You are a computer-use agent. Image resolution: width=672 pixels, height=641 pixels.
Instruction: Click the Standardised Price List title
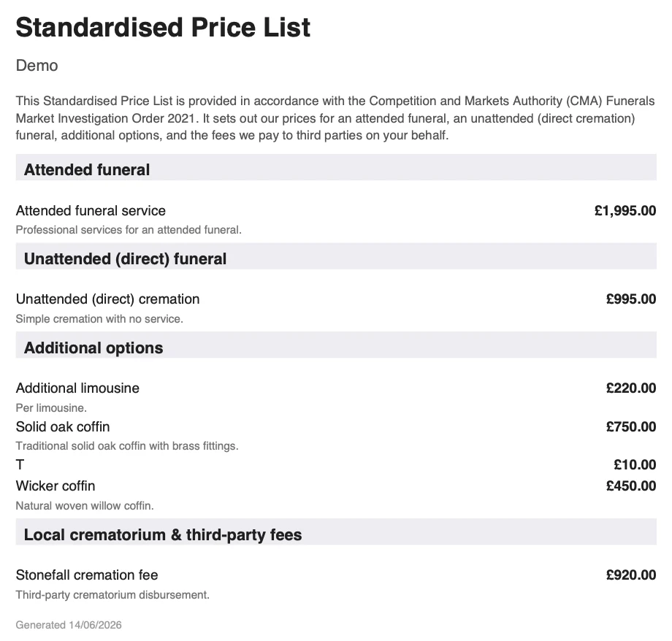(163, 28)
